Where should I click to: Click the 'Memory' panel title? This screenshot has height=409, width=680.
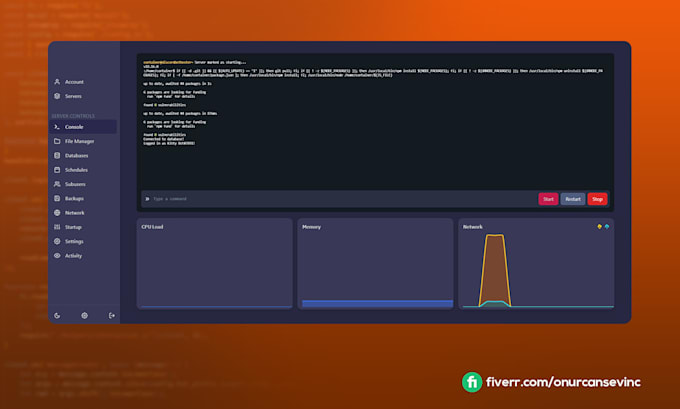[311, 227]
